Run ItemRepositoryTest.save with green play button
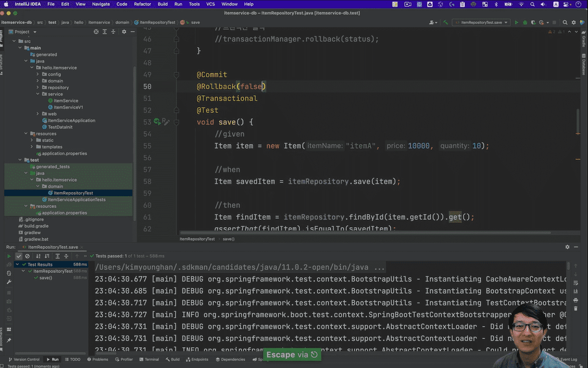 click(516, 23)
